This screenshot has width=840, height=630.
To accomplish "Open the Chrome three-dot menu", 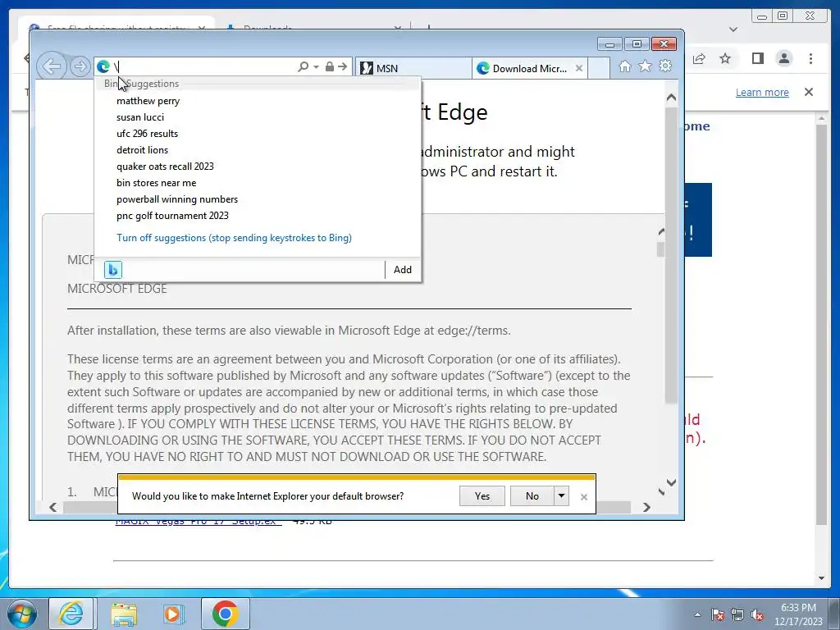I will pos(811,58).
